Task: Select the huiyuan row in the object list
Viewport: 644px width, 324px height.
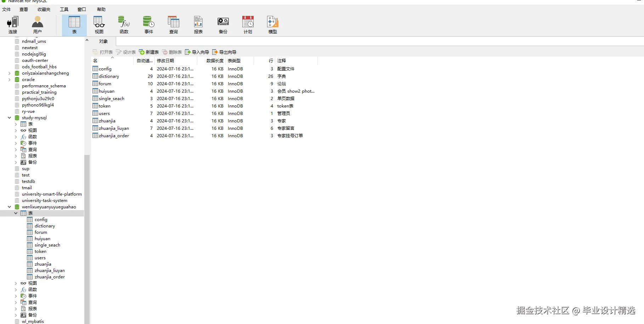Action: (204, 91)
